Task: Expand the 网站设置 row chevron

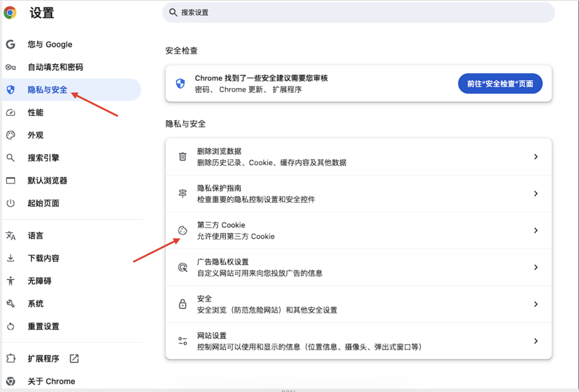Action: point(536,341)
